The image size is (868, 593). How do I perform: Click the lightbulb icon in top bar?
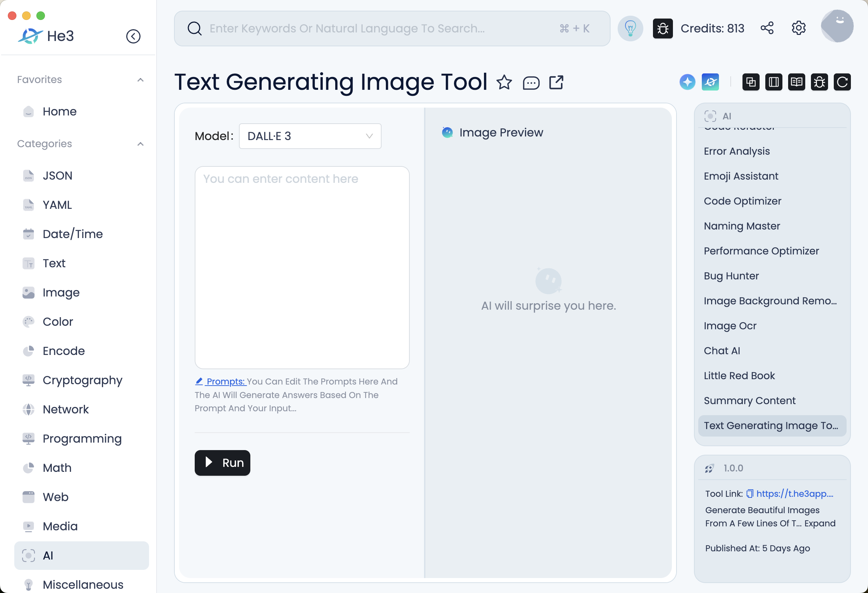click(x=630, y=29)
